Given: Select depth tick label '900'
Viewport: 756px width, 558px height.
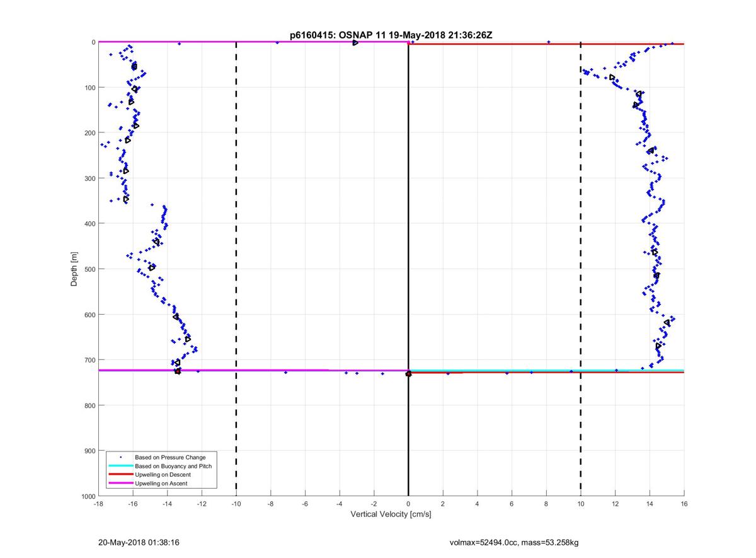Looking at the screenshot, I should coord(89,451).
